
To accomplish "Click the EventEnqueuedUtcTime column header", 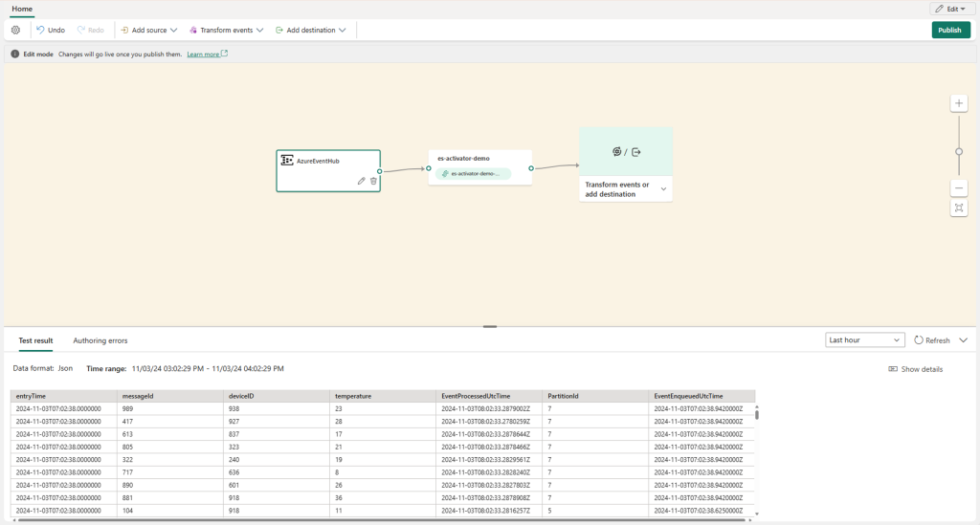I will click(702, 396).
